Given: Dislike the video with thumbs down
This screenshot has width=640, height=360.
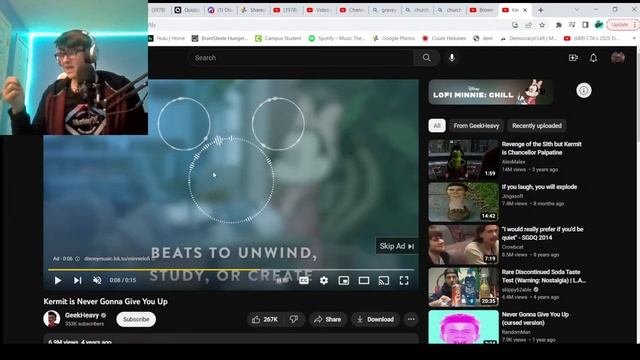Looking at the screenshot, I should point(294,320).
